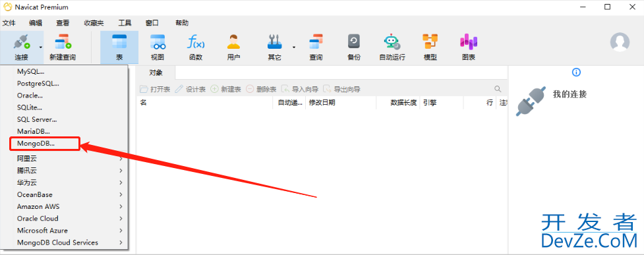Minimize the Navicat Premium window
The height and width of the screenshot is (255, 644).
point(583,7)
